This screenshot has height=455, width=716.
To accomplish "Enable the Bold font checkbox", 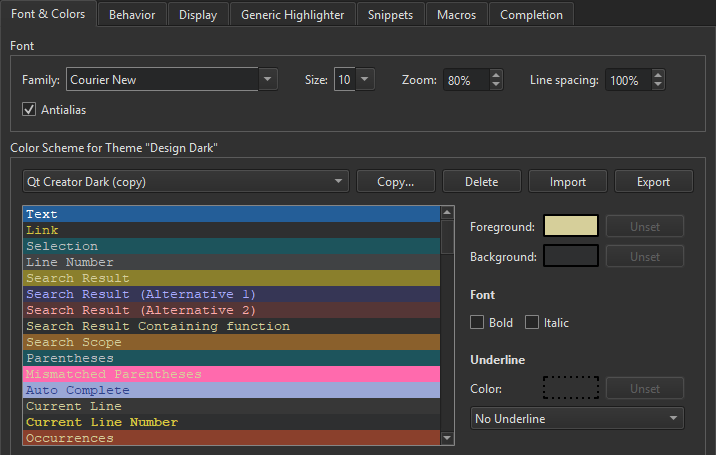I will tap(478, 322).
